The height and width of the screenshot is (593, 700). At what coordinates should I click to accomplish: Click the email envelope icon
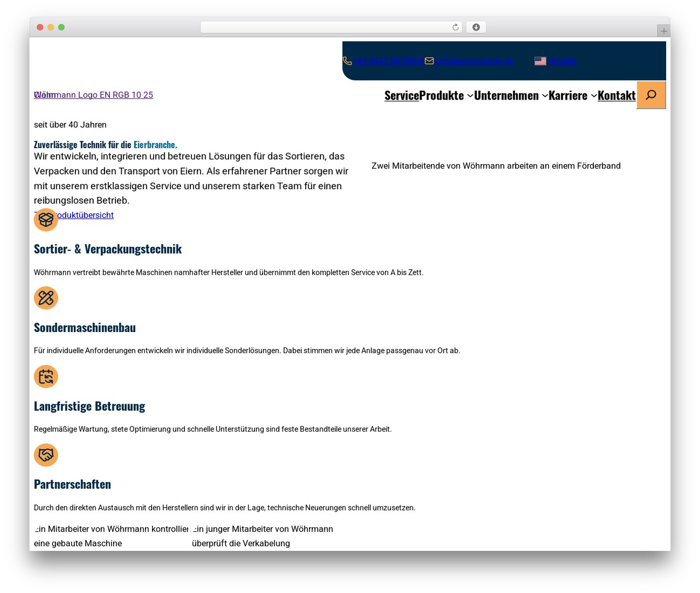point(429,61)
